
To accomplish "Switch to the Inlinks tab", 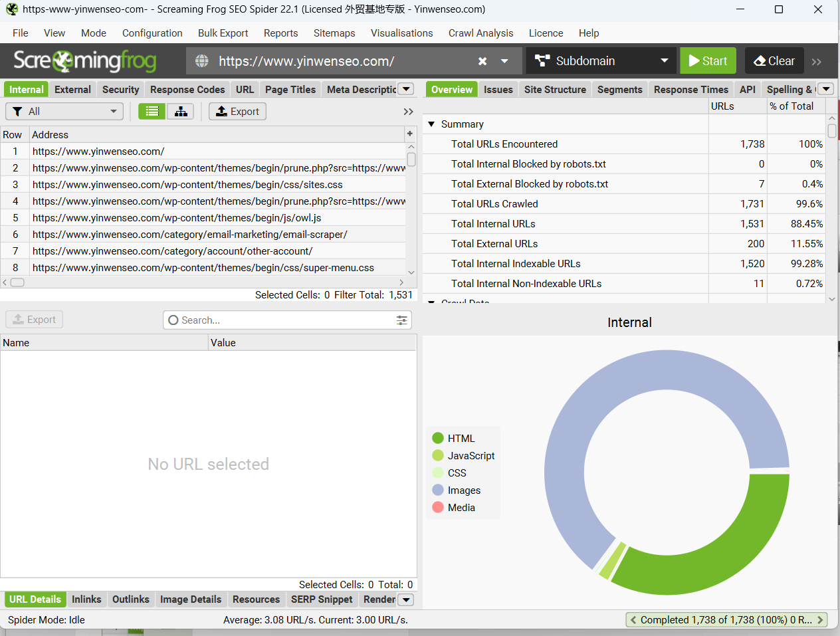I will click(86, 599).
